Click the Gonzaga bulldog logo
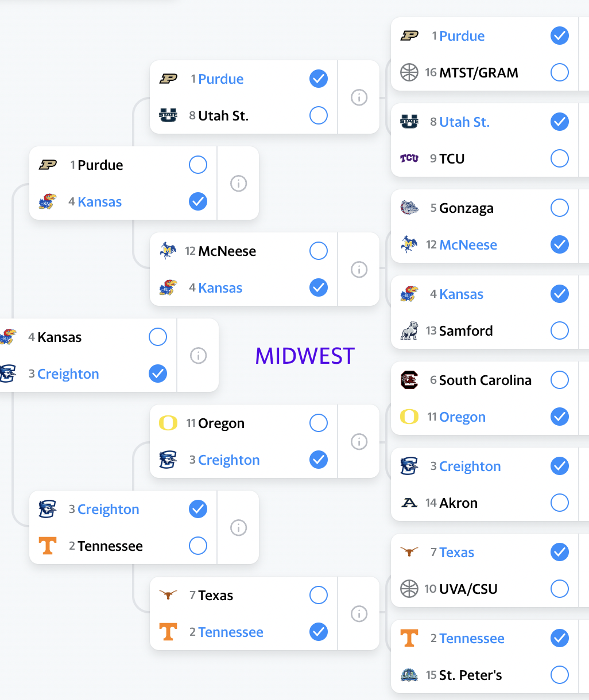 tap(409, 208)
